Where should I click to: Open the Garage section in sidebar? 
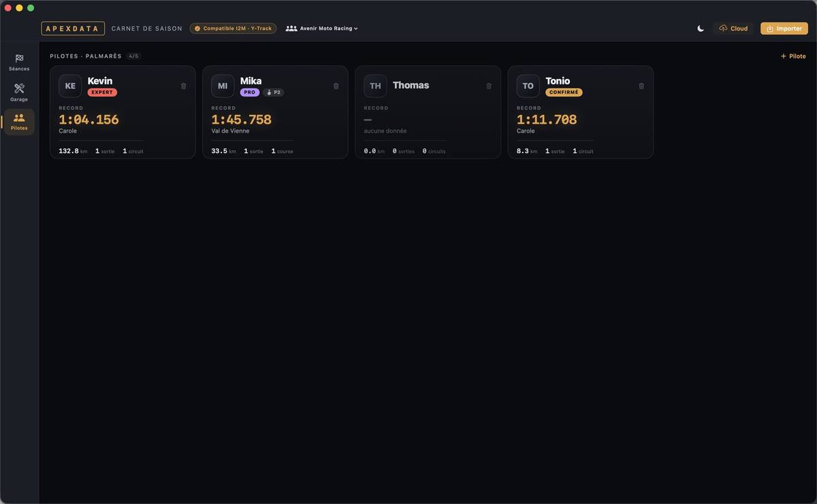[x=19, y=93]
